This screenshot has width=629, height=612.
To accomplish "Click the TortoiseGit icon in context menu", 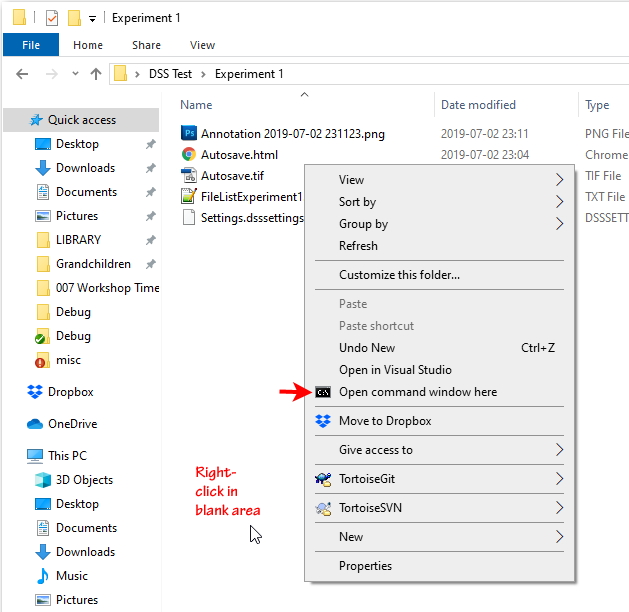I will coord(323,479).
